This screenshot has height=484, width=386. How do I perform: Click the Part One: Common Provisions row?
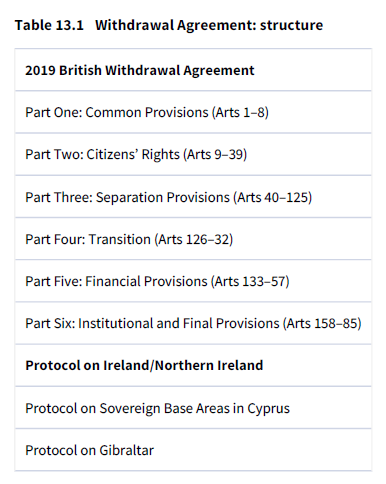(193, 112)
